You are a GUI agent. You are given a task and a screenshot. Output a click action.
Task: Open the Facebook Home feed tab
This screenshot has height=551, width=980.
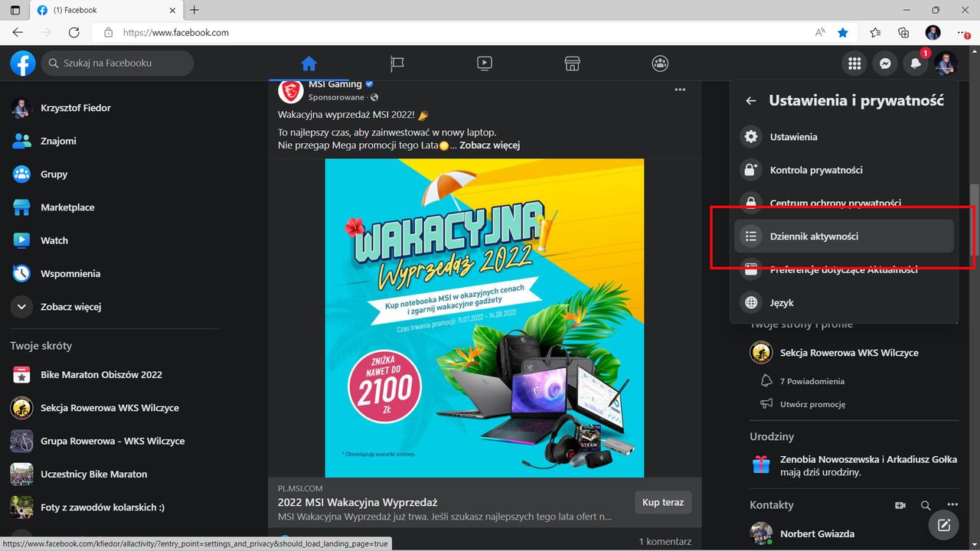[x=309, y=64]
